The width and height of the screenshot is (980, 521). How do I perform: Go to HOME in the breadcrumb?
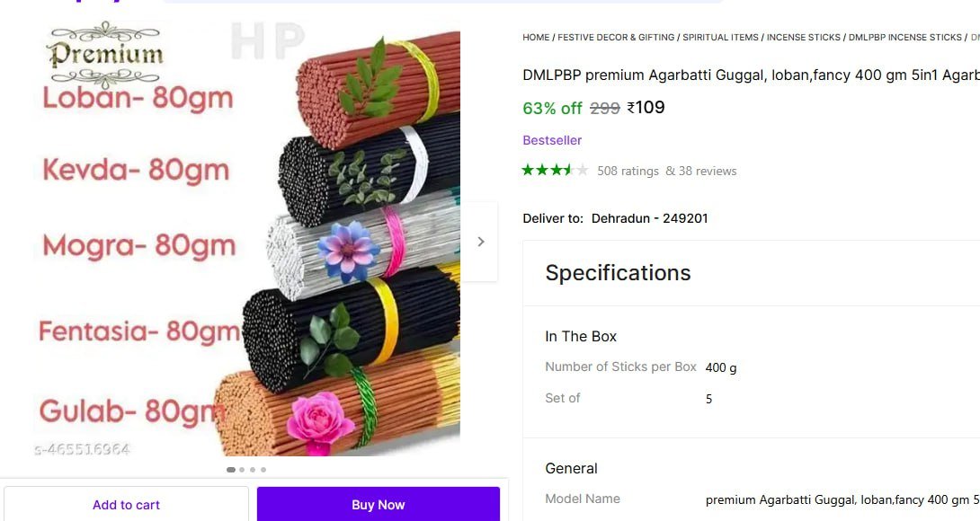pyautogui.click(x=536, y=38)
